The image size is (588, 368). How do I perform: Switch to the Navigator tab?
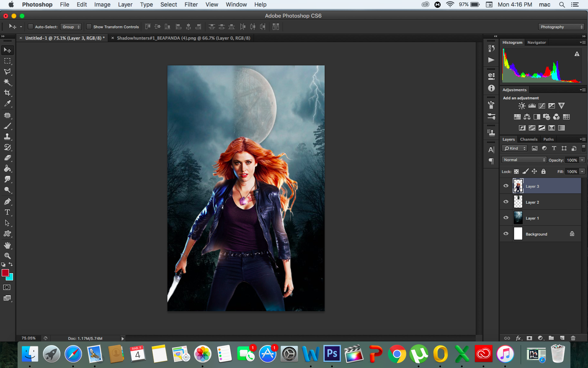(x=537, y=43)
